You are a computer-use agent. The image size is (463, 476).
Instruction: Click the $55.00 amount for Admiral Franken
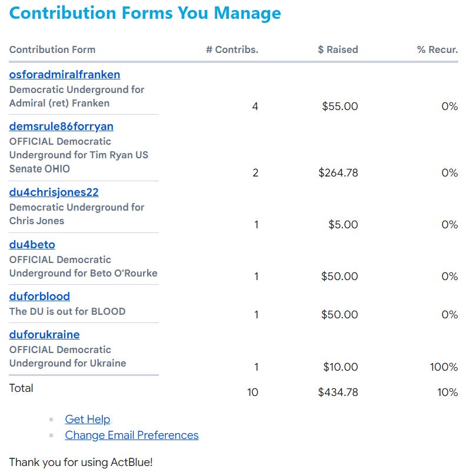[x=340, y=106]
